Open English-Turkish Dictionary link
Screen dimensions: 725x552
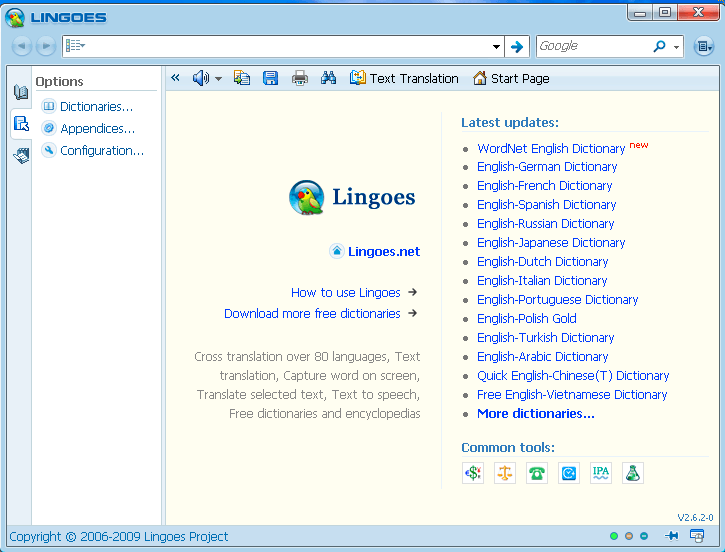[x=546, y=337]
